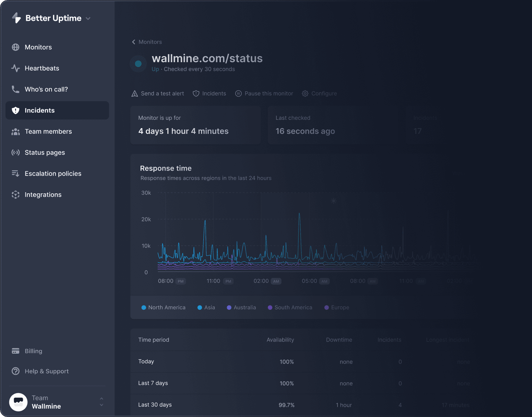Click the test alert warning triangle icon
532x417 pixels.
(x=135, y=94)
